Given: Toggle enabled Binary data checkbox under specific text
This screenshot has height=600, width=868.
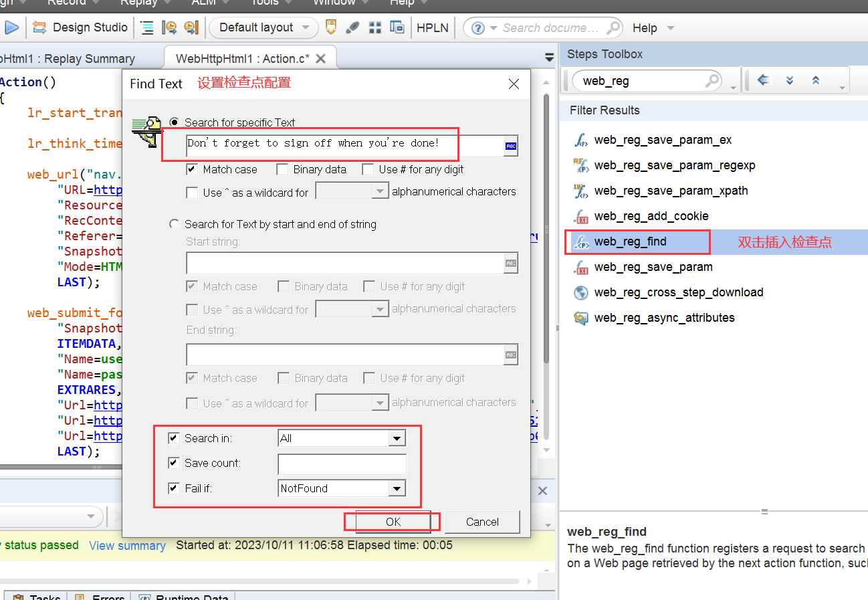Looking at the screenshot, I should 282,169.
